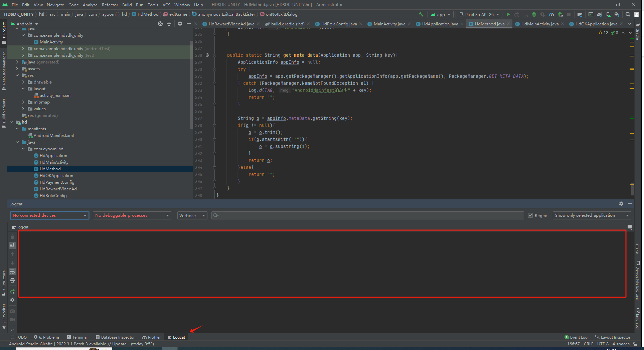This screenshot has width=644, height=350.
Task: Click the Debug app bug icon
Action: click(x=534, y=14)
